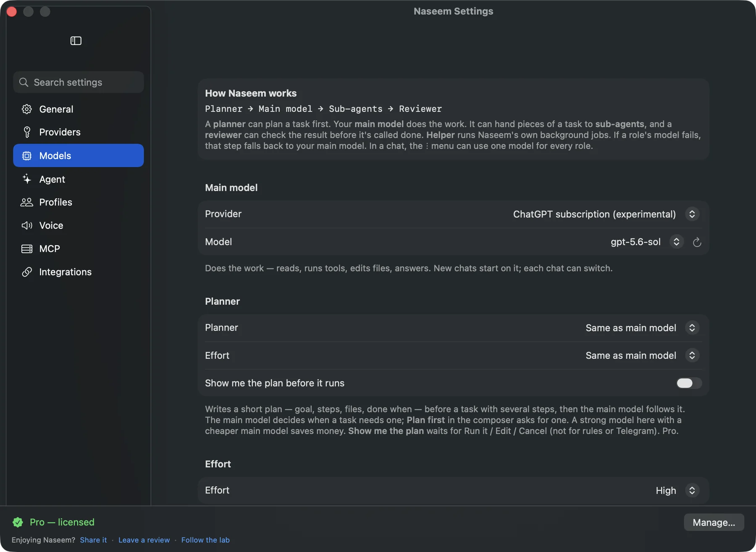This screenshot has height=552, width=756.
Task: Click the Manage... button
Action: click(x=714, y=522)
